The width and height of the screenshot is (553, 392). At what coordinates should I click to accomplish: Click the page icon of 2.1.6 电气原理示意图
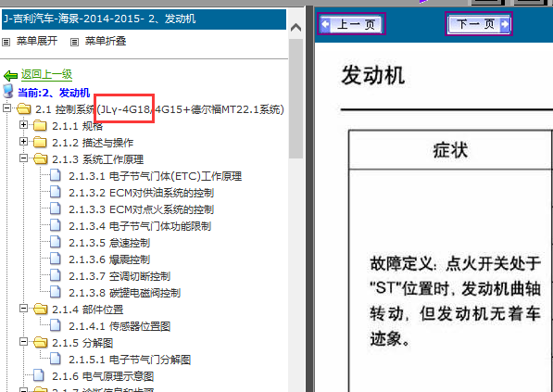39,375
